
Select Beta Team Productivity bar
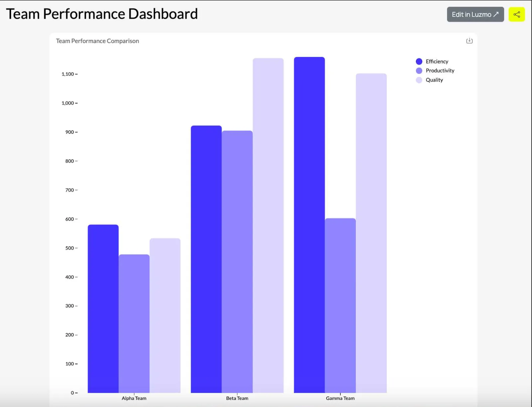click(x=237, y=262)
